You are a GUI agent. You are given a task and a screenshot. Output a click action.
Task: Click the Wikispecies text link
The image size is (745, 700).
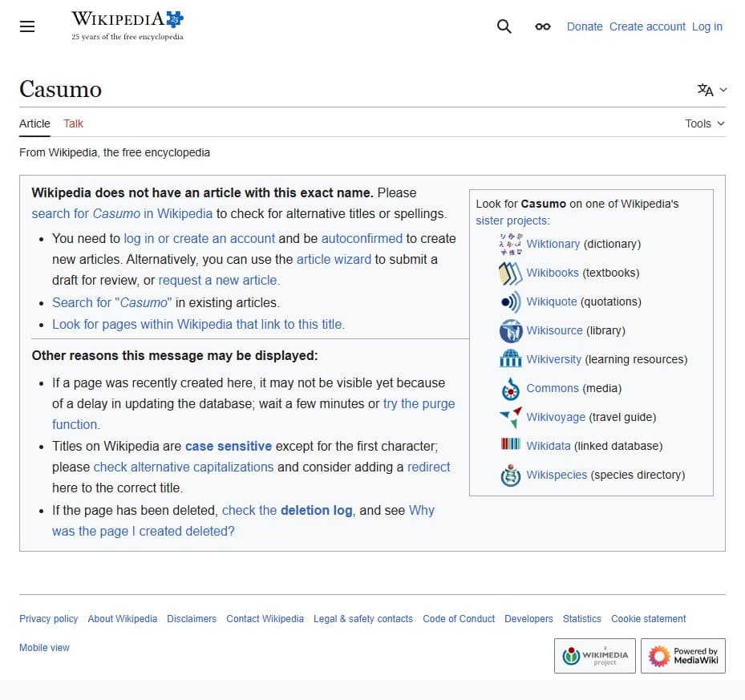coord(557,475)
